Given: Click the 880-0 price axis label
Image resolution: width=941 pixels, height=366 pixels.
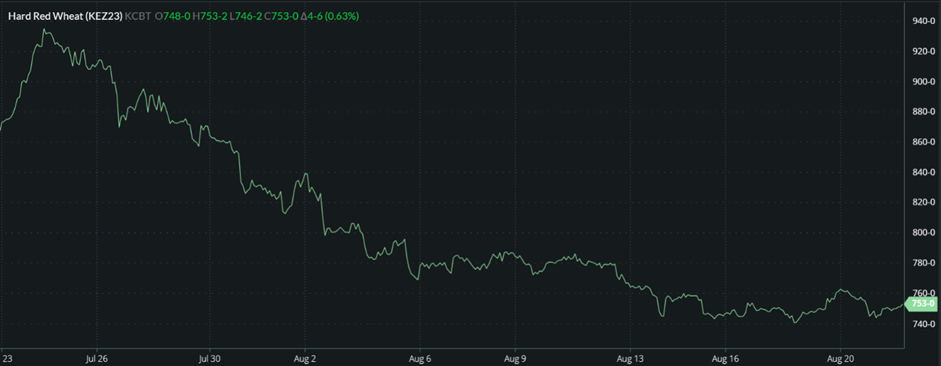Looking at the screenshot, I should pos(923,112).
